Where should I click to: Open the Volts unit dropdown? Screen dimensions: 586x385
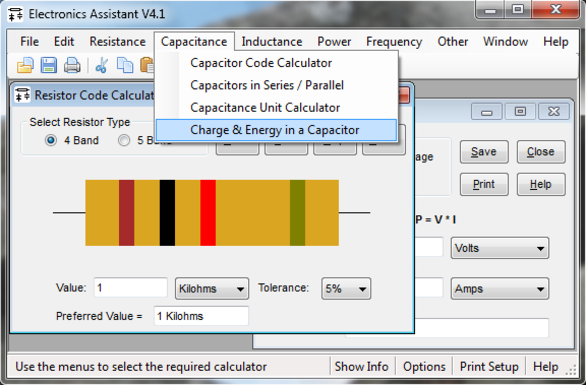(500, 248)
